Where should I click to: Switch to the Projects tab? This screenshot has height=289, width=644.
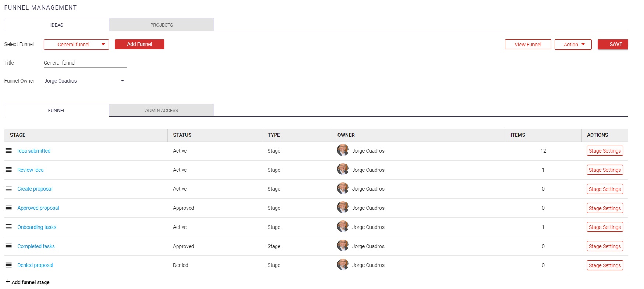click(162, 25)
